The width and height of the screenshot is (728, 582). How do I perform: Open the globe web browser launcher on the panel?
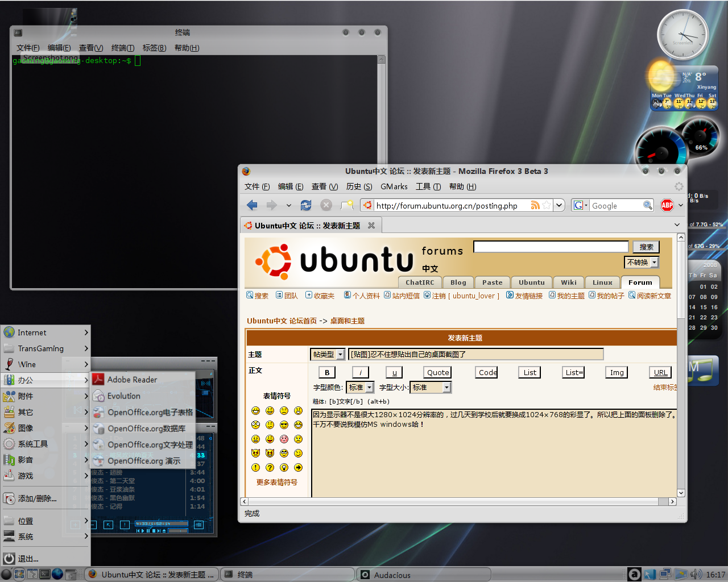pyautogui.click(x=57, y=574)
